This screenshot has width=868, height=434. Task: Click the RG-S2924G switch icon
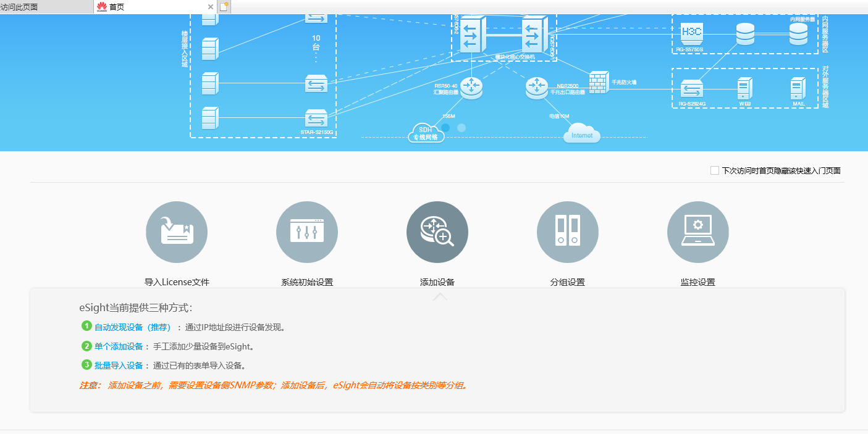pos(692,89)
